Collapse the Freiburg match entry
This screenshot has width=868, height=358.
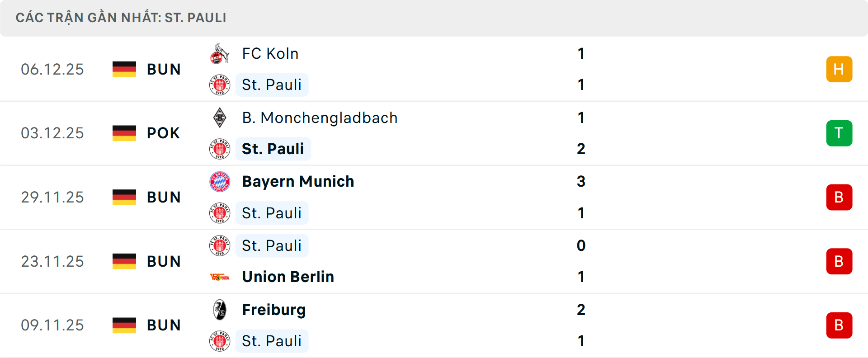(452, 325)
